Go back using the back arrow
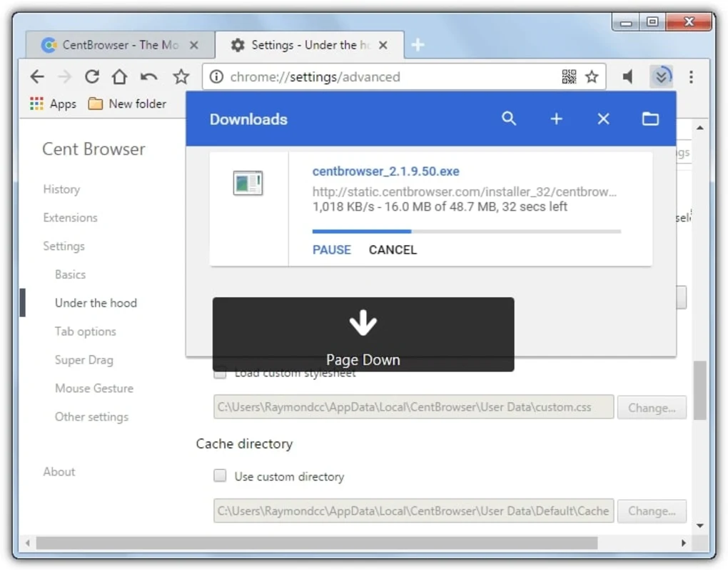This screenshot has height=570, width=728. pos(37,76)
